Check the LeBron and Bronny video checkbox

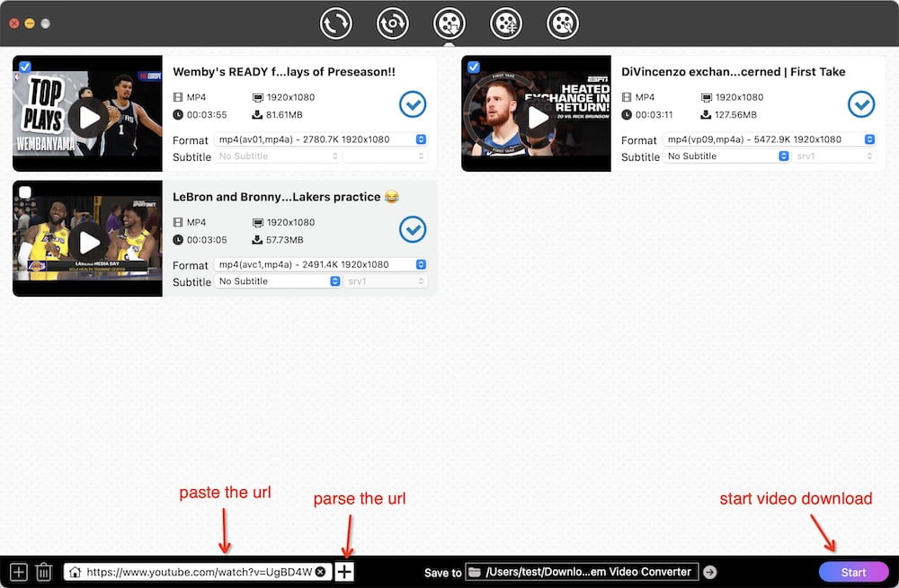point(25,191)
